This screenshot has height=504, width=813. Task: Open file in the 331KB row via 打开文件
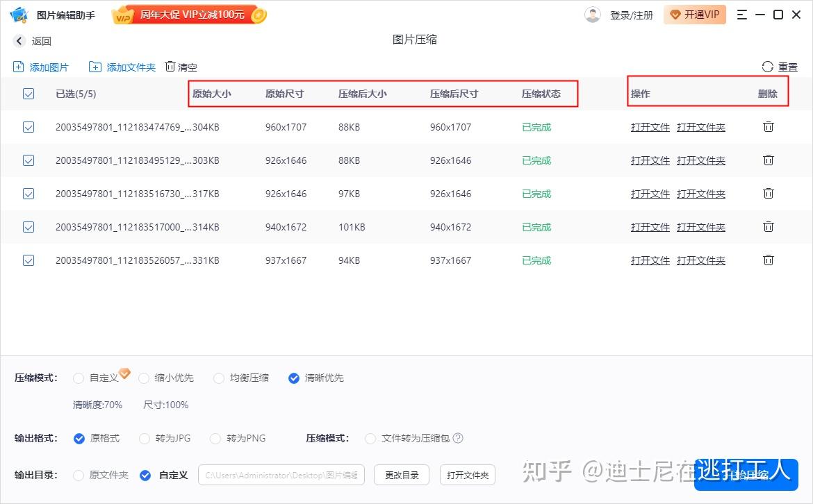[650, 260]
